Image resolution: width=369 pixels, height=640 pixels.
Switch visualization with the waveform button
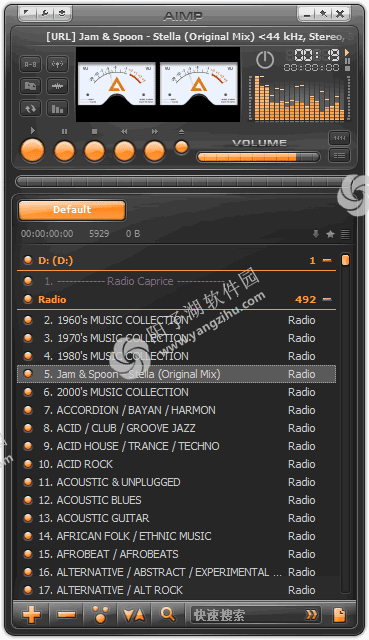click(x=58, y=86)
